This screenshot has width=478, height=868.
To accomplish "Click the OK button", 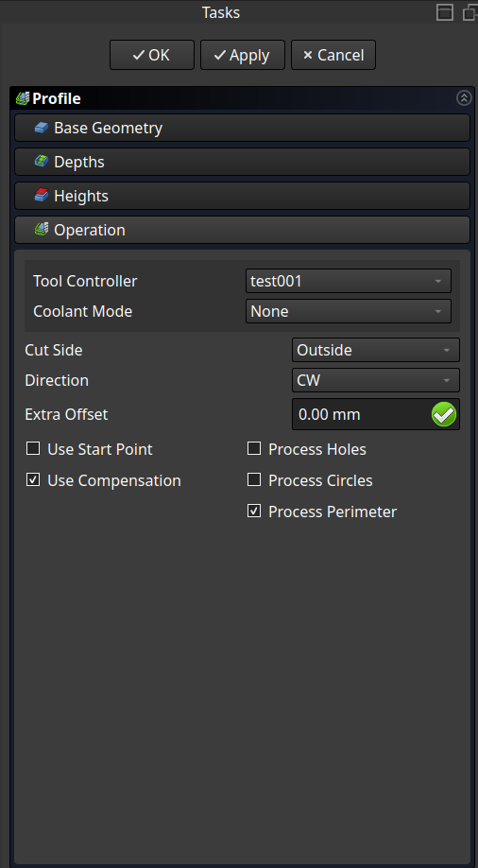I will (152, 55).
